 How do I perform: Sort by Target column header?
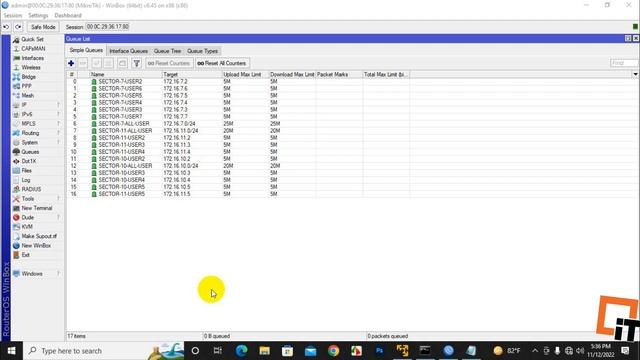(192, 74)
